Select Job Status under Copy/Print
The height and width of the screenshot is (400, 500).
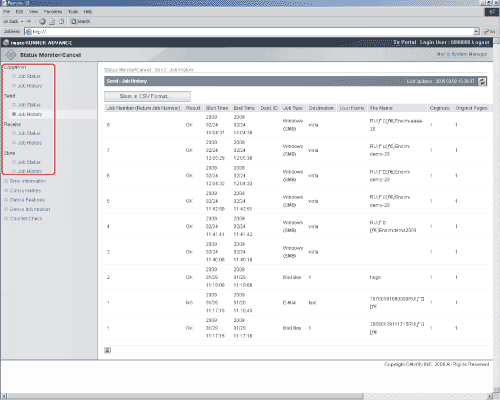point(29,76)
